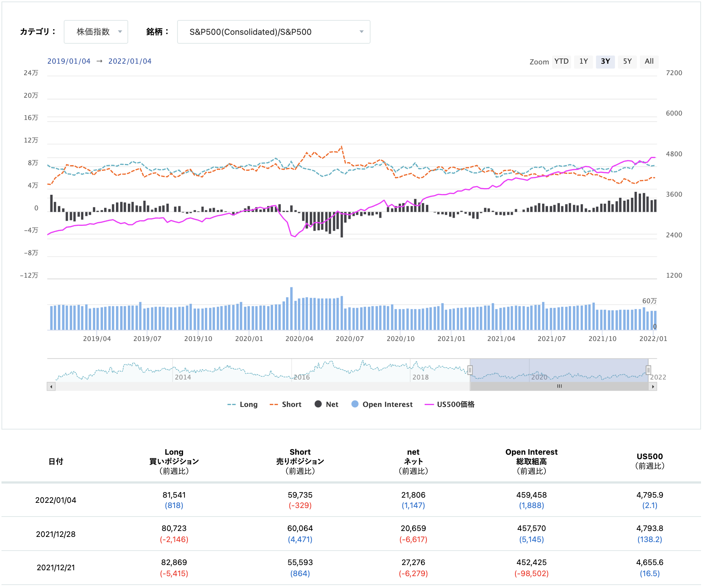This screenshot has height=588, width=704.
Task: Select the 3Y zoom range
Action: (x=605, y=61)
